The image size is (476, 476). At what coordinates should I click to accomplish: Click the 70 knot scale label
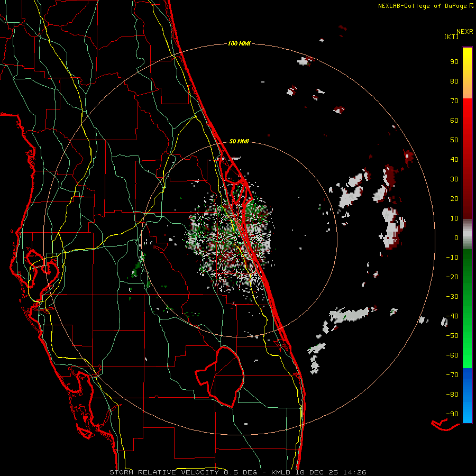tap(454, 101)
